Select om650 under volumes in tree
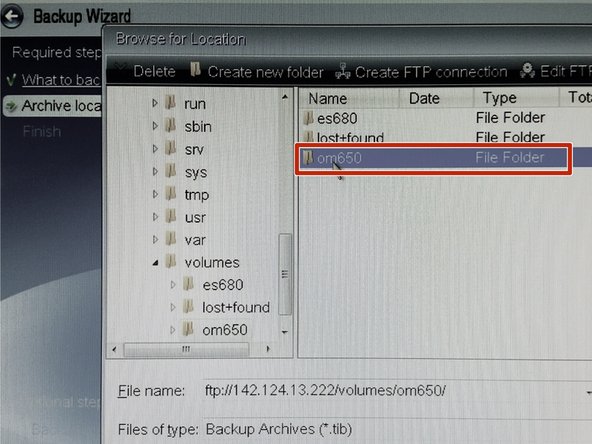Image resolution: width=592 pixels, height=444 pixels. (x=225, y=330)
